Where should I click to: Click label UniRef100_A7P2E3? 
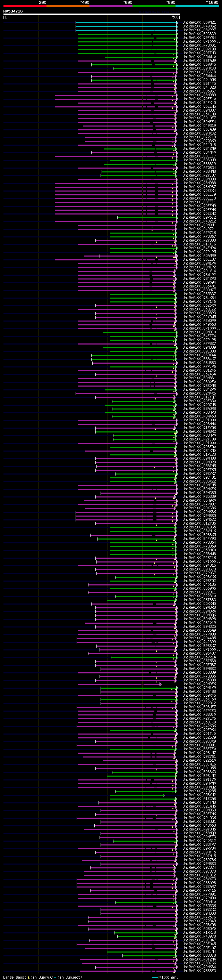pyautogui.click(x=199, y=711)
